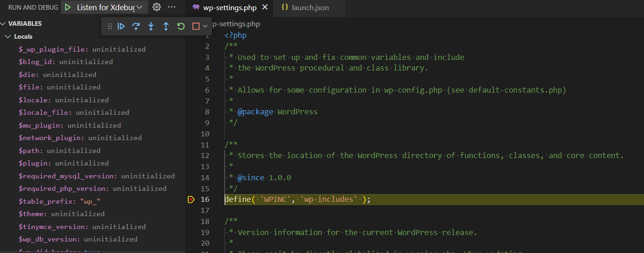Select the $mu_plugin variable row
Viewport: 644px width, 253px height.
coord(92,125)
